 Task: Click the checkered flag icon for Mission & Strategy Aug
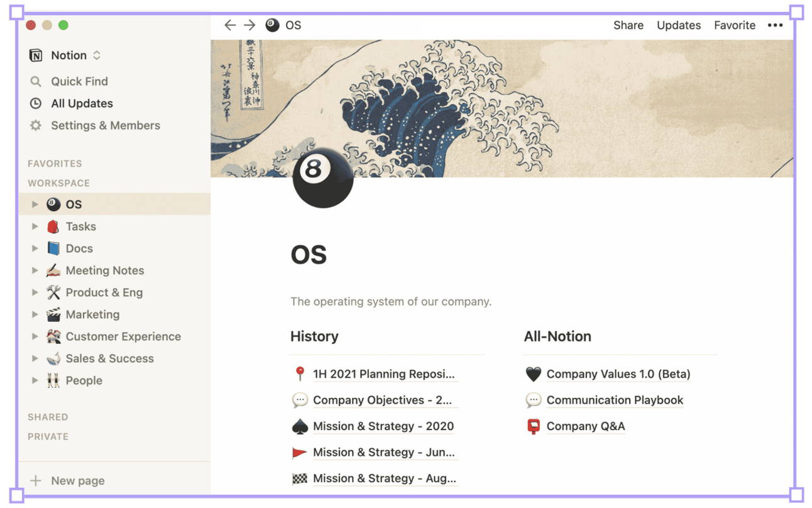point(300,478)
